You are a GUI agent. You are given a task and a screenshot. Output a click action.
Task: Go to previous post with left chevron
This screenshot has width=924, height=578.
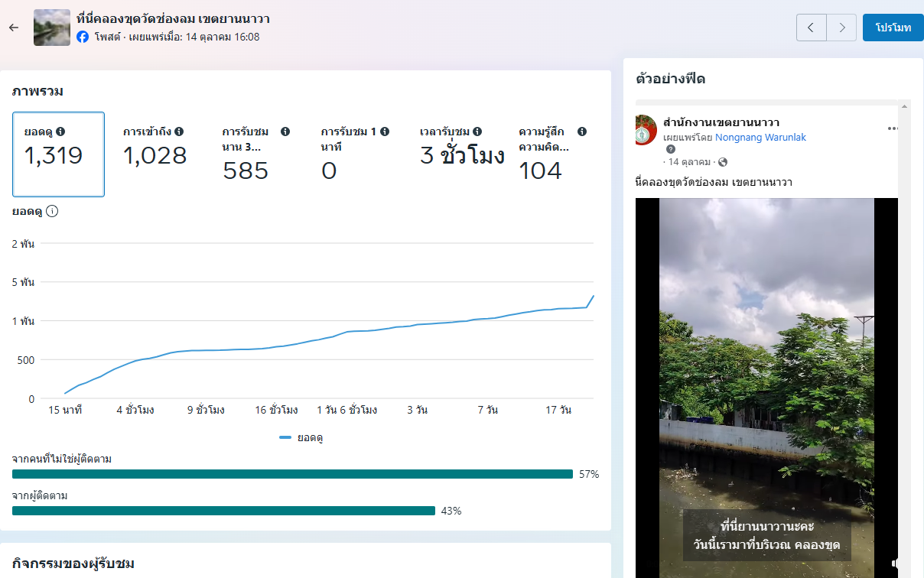(811, 28)
